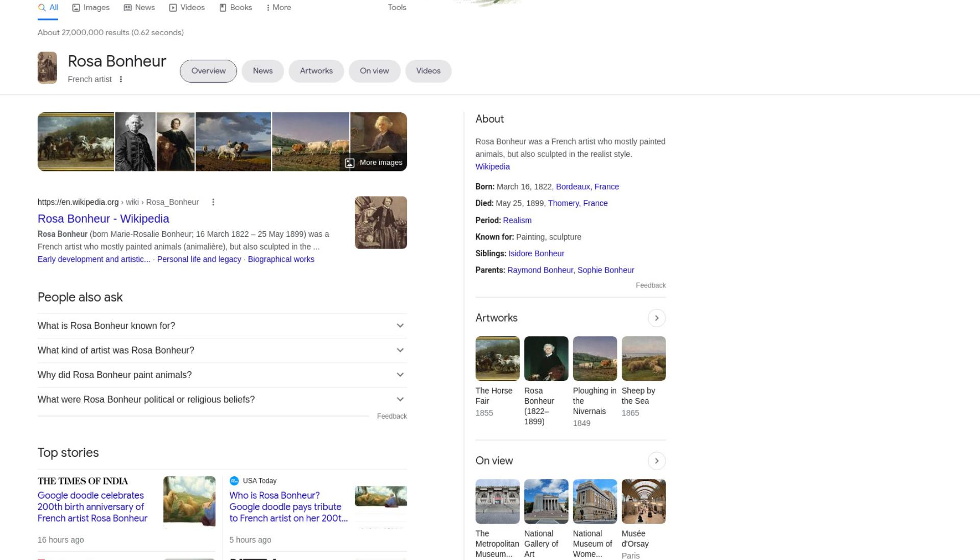The height and width of the screenshot is (560, 980).
Task: Expand What kind of artist was Rosa Bonheur?
Action: [x=222, y=350]
